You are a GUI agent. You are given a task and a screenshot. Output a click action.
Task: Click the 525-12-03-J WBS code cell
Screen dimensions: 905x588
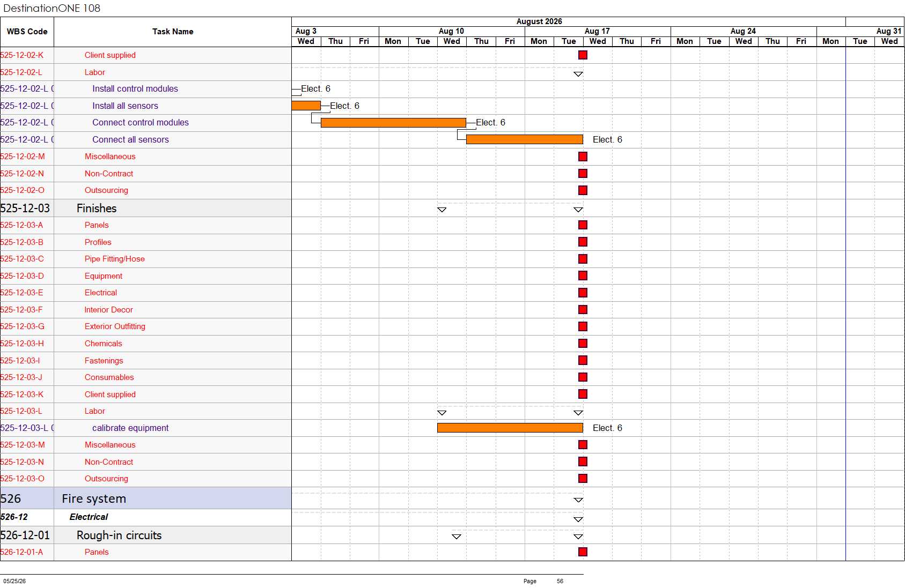tap(27, 377)
